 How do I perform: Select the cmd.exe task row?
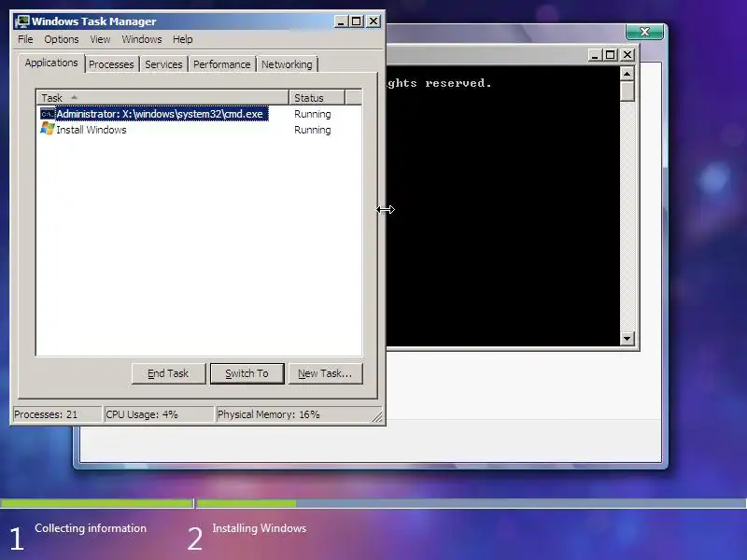click(x=199, y=114)
